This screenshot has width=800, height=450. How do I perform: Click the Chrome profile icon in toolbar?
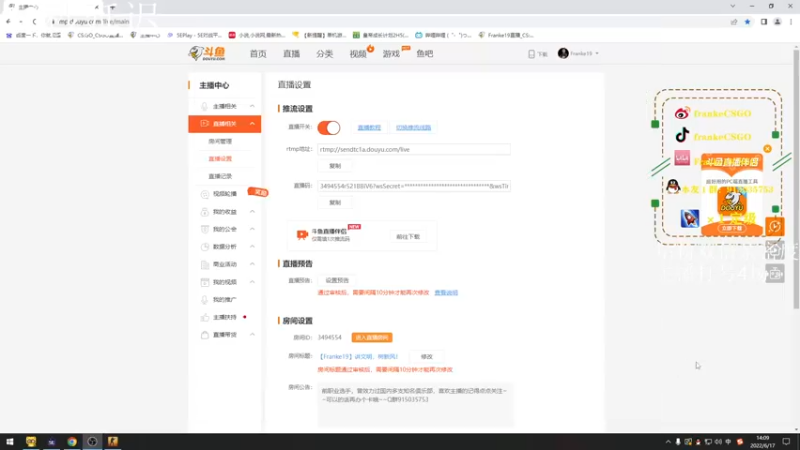[778, 21]
